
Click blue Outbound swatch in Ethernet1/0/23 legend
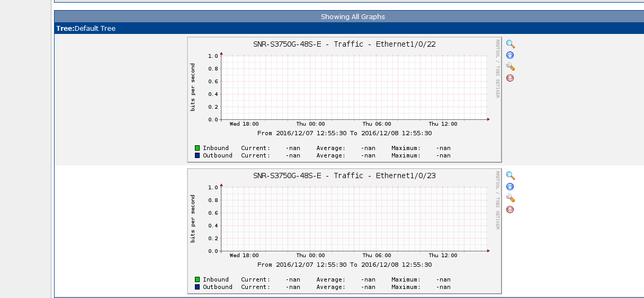click(x=198, y=287)
